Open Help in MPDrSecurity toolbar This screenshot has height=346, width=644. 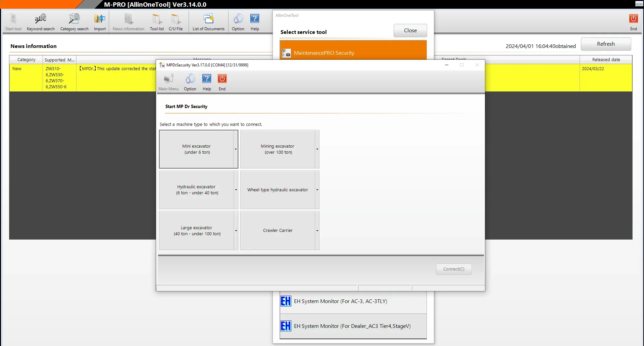tap(207, 83)
